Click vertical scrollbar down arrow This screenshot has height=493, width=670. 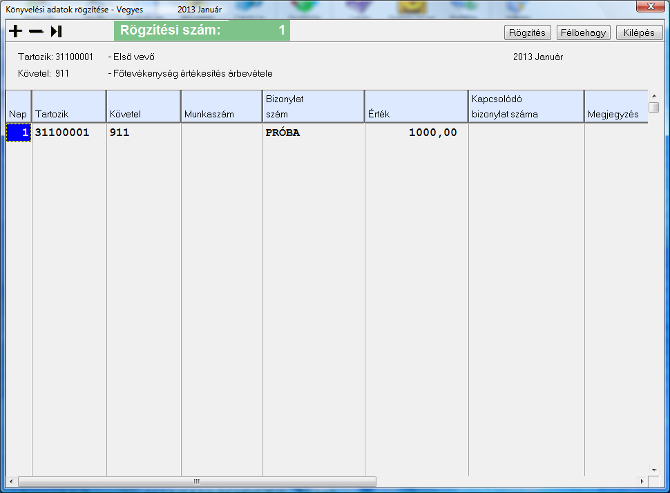654,467
